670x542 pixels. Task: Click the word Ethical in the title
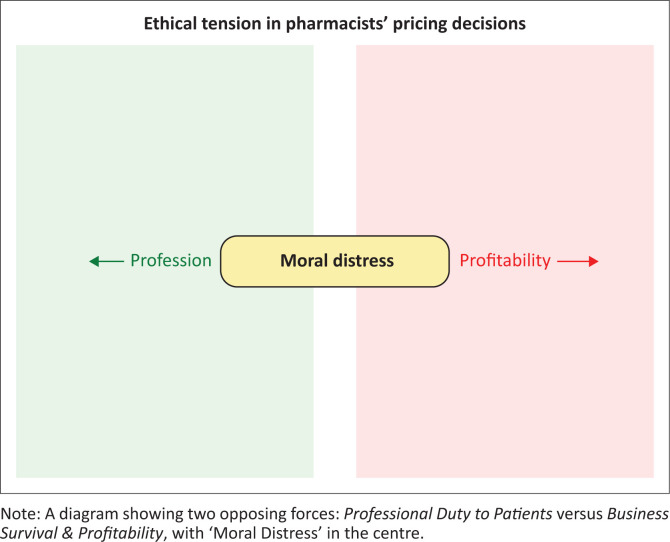tap(170, 24)
